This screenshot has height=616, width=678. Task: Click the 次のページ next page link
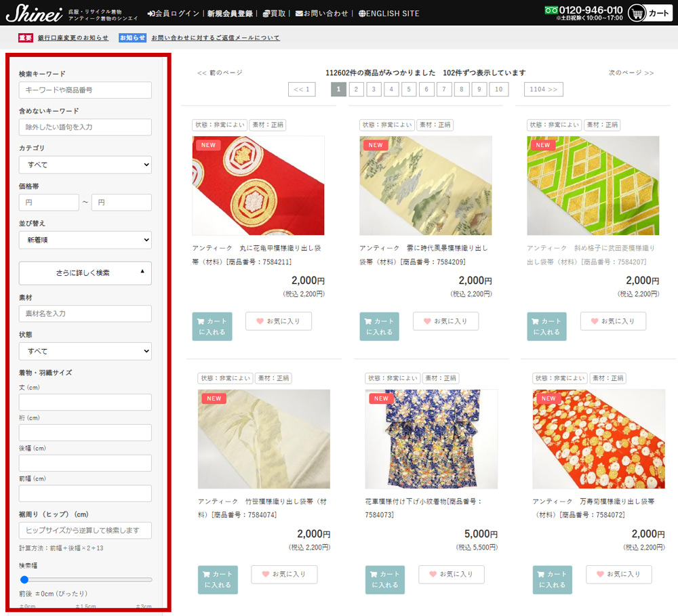pos(631,73)
